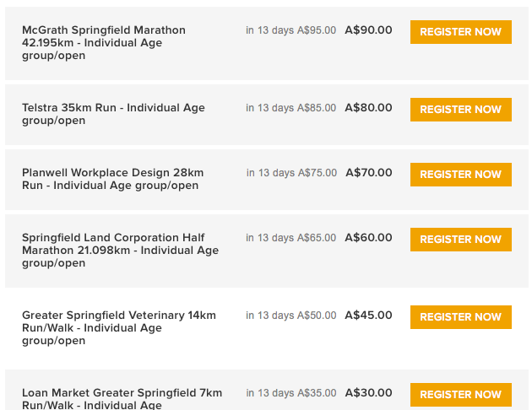Click the A$80.00 Telstra run price
The image size is (532, 410).
point(368,108)
